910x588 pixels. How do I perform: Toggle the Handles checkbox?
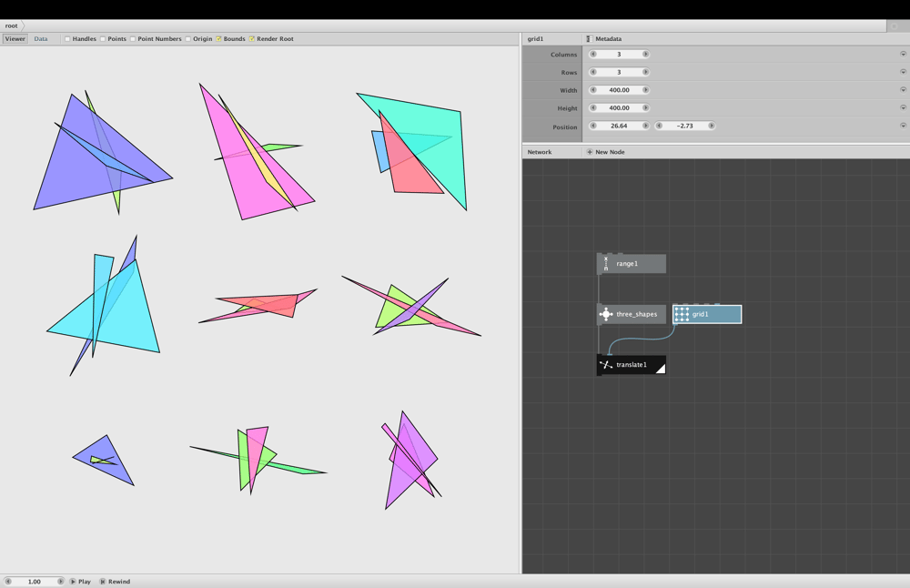click(67, 39)
